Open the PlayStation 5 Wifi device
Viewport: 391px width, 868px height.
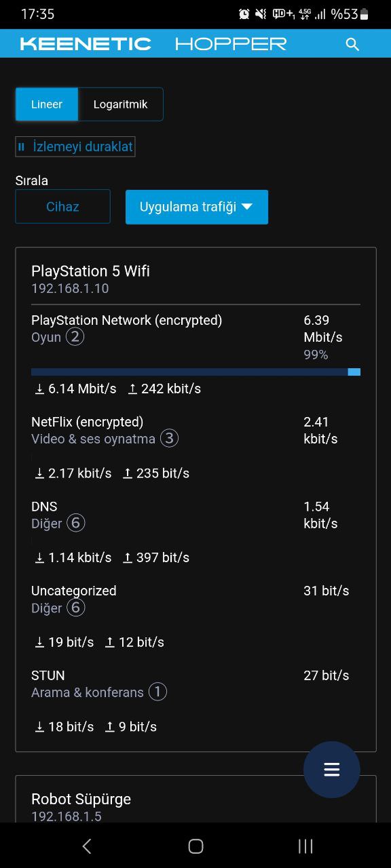[90, 271]
